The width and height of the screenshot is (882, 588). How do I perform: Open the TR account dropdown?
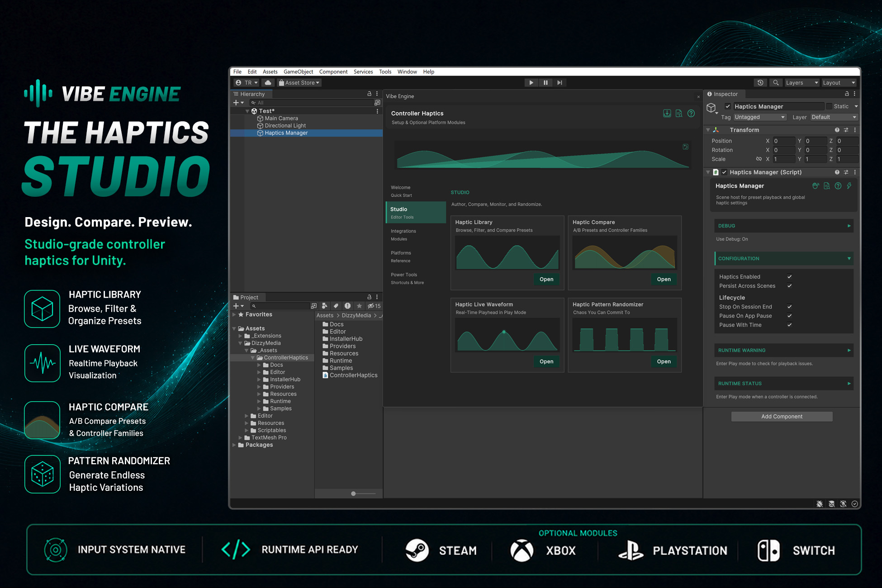click(x=247, y=83)
